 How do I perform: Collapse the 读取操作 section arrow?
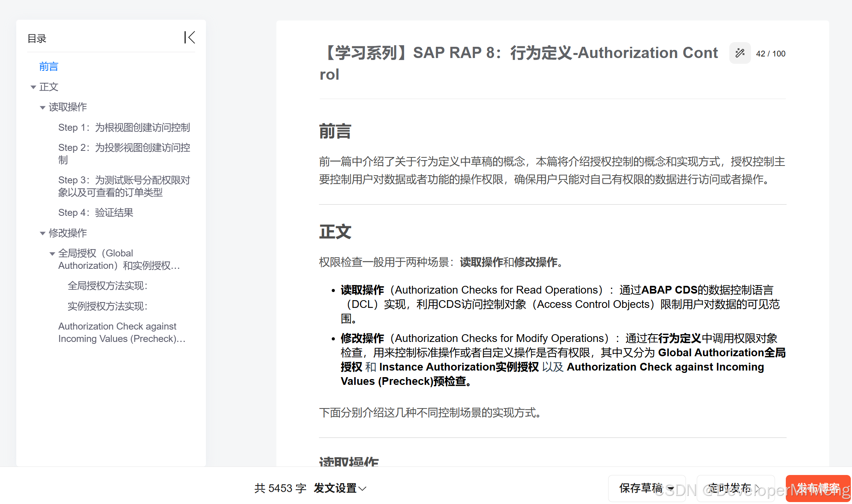point(43,108)
